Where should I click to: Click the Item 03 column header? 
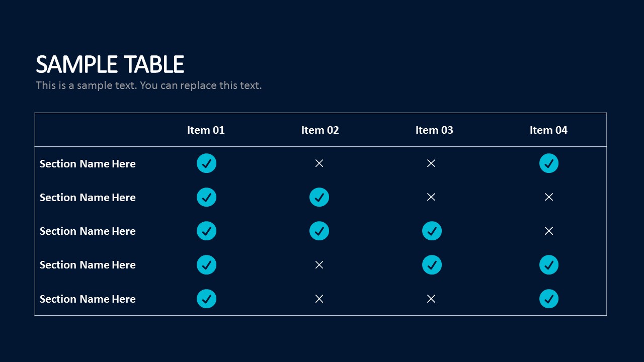[434, 130]
